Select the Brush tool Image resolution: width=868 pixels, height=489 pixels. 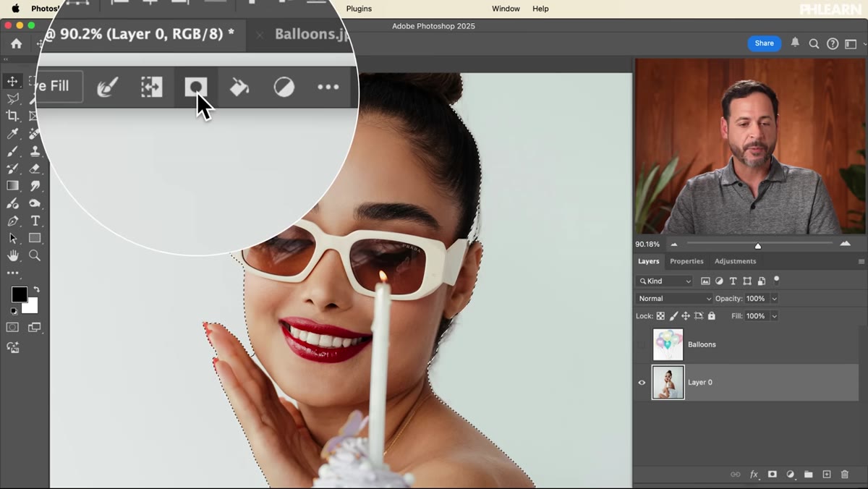click(x=12, y=151)
